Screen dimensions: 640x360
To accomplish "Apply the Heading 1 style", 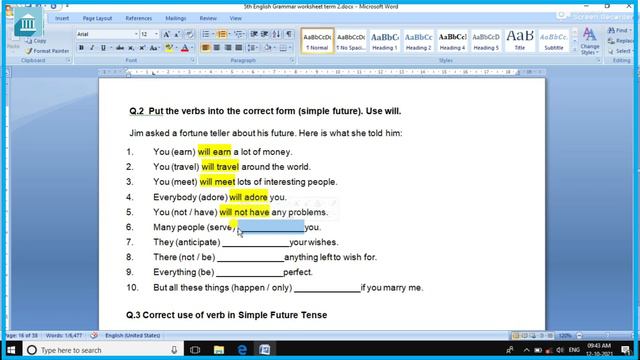I will [x=384, y=41].
